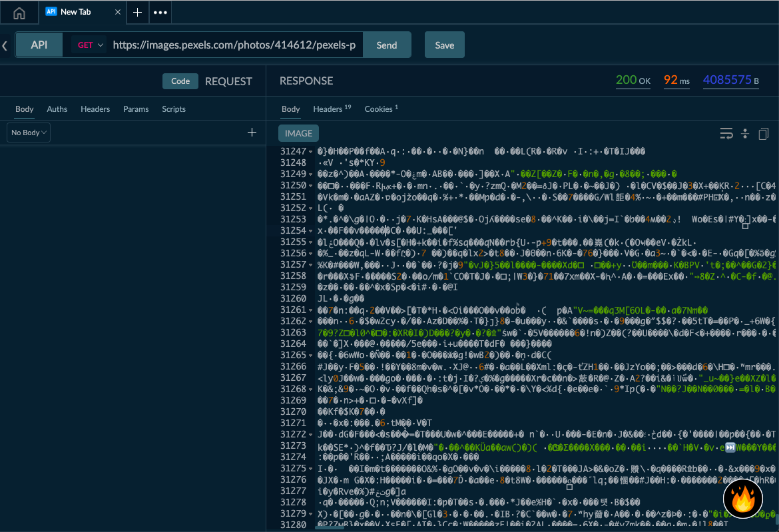
Task: Click the flame icon in the bottom corner
Action: click(742, 498)
